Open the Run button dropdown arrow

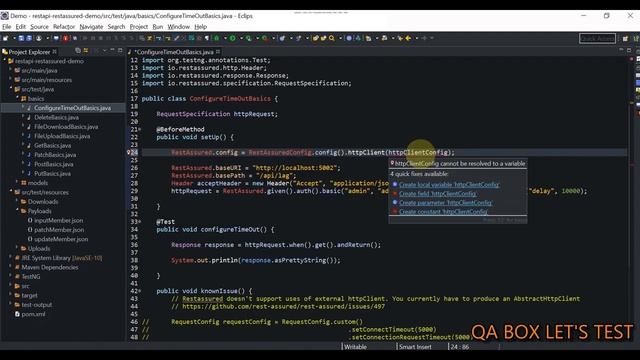tap(241, 38)
